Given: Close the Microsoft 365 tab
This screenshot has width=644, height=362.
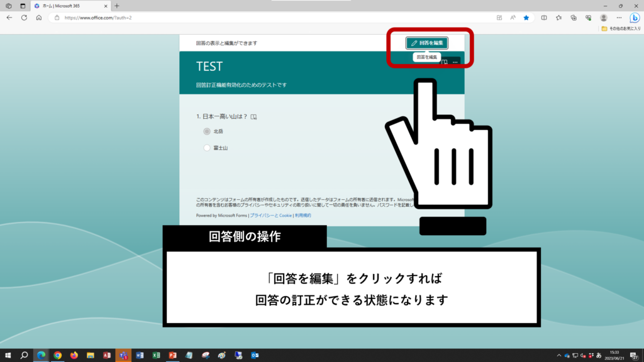Looking at the screenshot, I should [x=106, y=6].
